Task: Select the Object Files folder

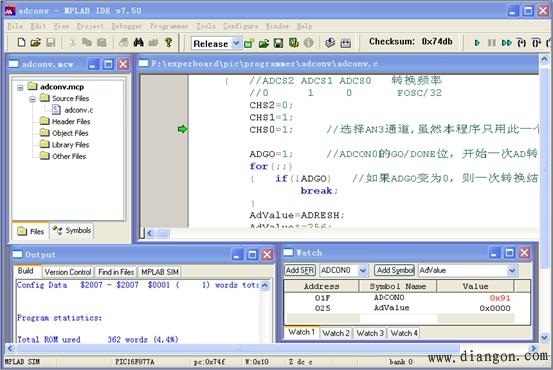Action: point(64,133)
